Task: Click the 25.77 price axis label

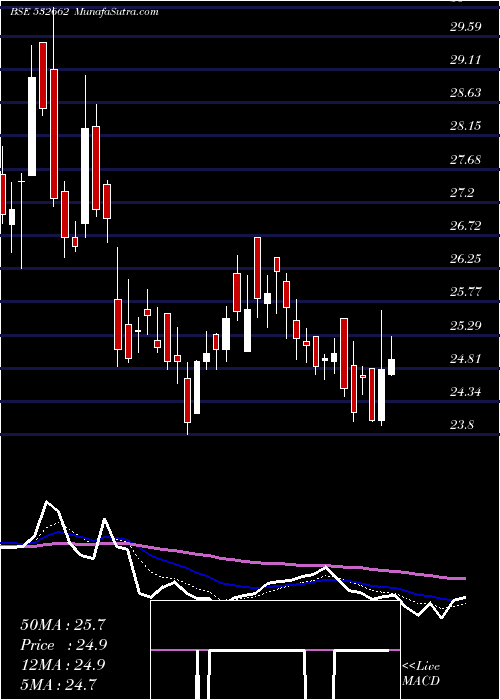Action: point(466,292)
